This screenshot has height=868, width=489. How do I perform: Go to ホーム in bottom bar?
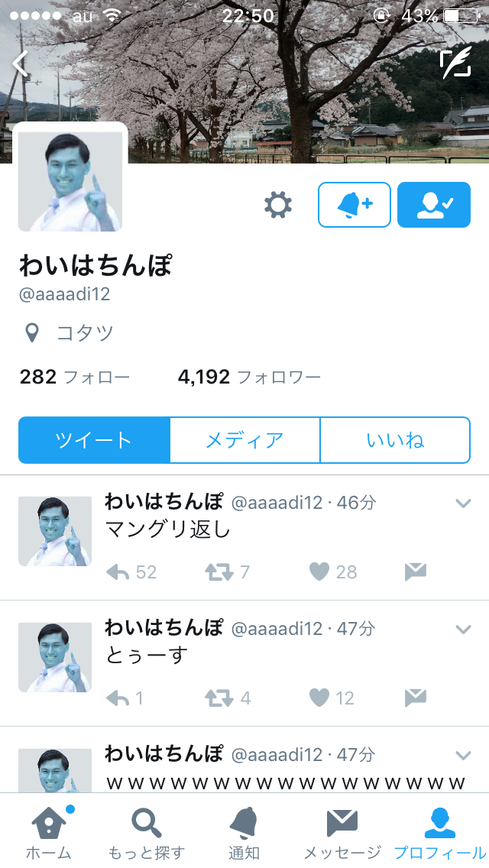click(x=49, y=832)
